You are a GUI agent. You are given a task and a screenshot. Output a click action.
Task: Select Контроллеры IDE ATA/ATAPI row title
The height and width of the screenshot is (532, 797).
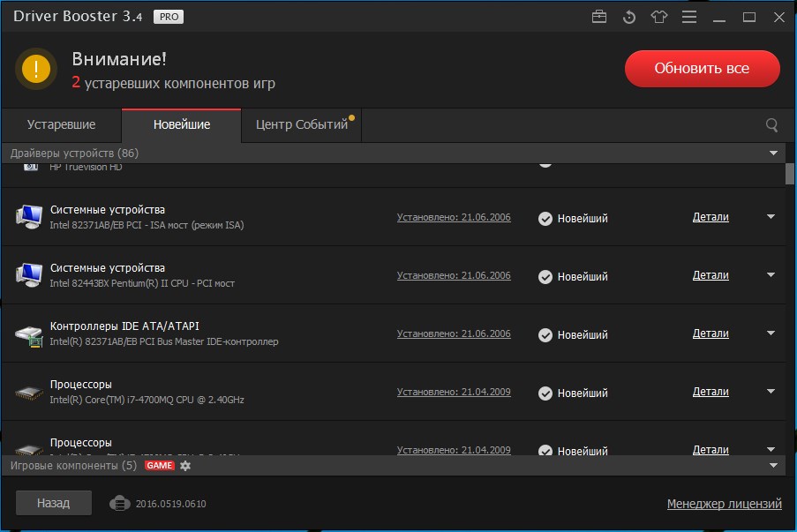[x=124, y=326]
